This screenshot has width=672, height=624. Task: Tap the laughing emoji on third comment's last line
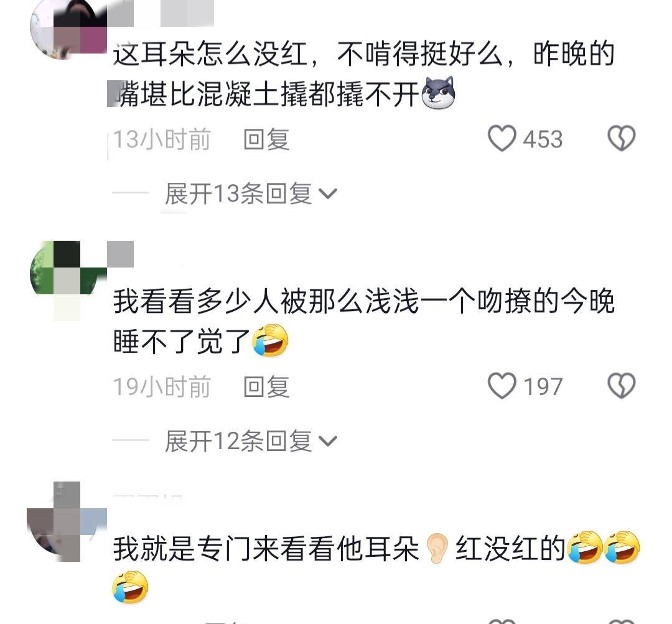point(130,587)
